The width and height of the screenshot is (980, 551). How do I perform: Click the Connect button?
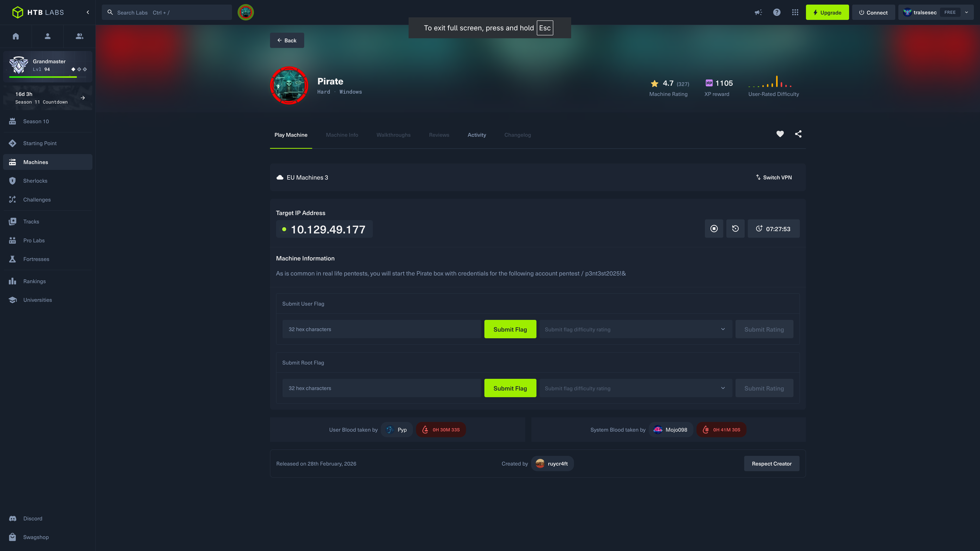[873, 12]
